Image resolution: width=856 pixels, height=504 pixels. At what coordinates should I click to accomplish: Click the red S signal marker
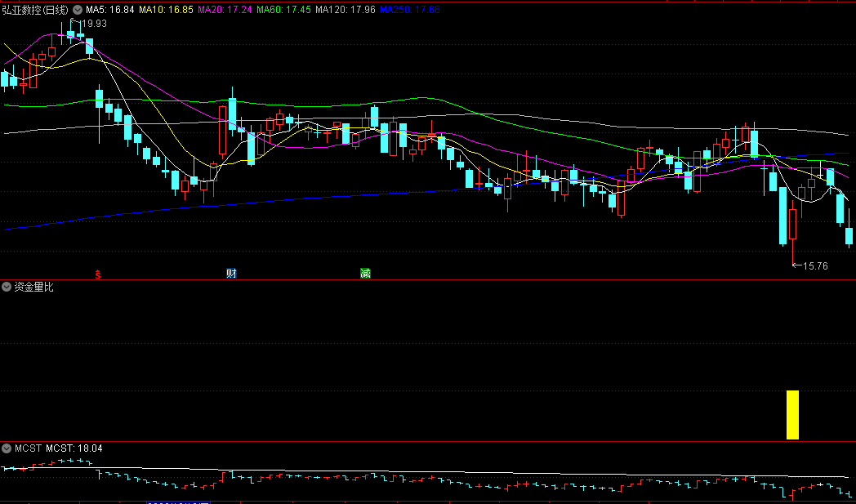point(98,274)
